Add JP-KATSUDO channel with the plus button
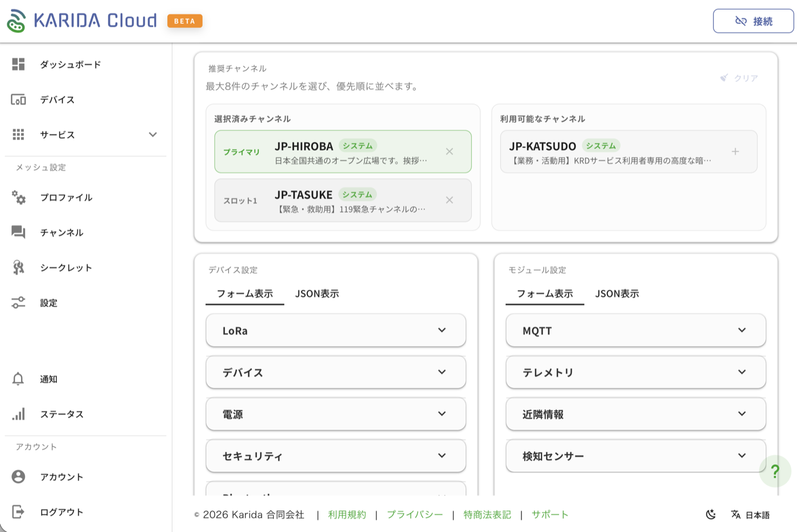 (736, 151)
